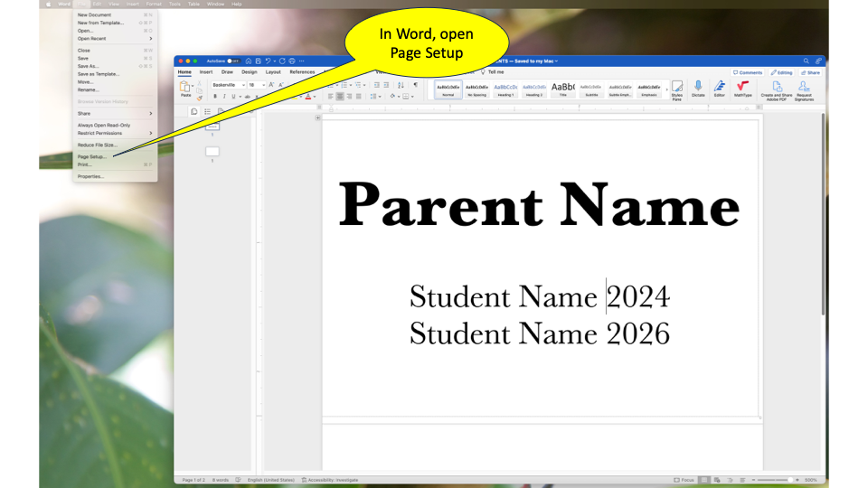
Task: Click the Search magnifier in title bar
Action: click(806, 61)
